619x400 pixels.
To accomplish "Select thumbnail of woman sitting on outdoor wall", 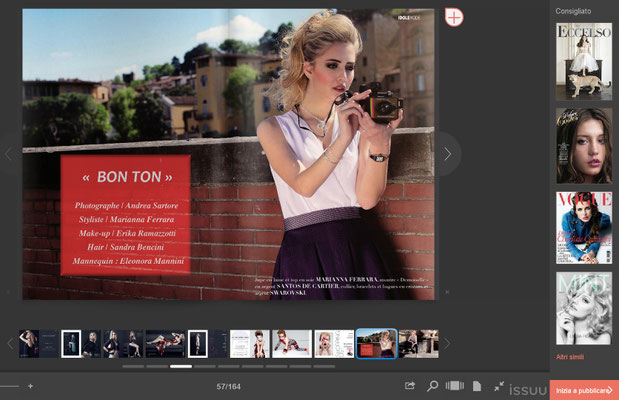I will click(418, 344).
